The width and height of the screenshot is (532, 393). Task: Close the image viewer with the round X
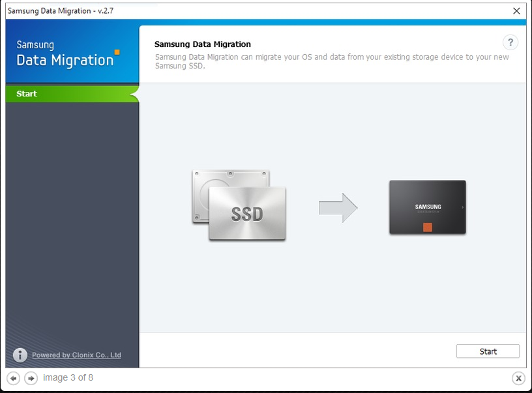click(x=518, y=378)
